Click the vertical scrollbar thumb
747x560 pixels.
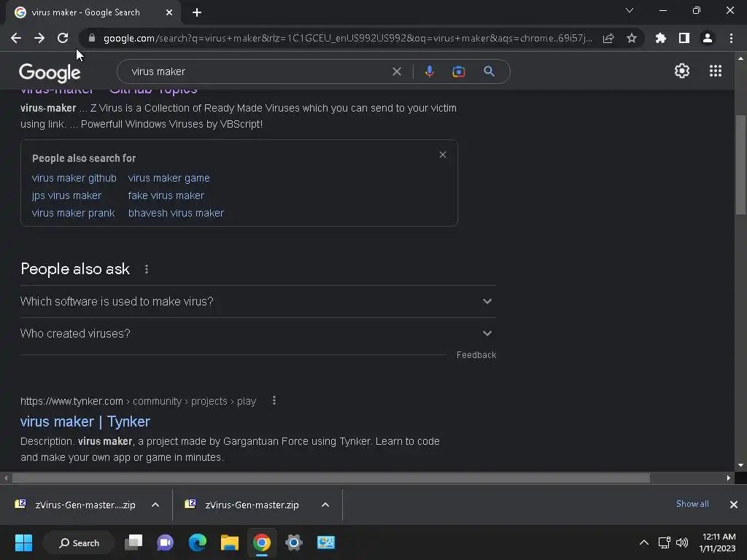(740, 164)
